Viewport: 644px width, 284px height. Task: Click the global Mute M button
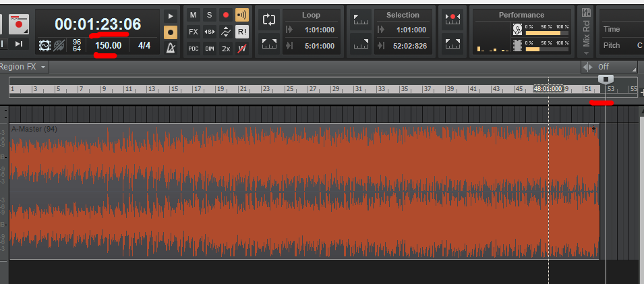pyautogui.click(x=193, y=16)
